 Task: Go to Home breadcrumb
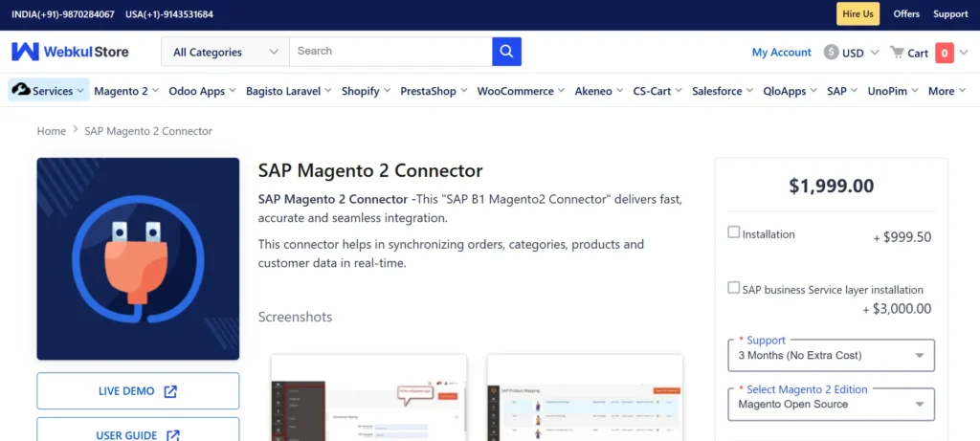coord(52,131)
